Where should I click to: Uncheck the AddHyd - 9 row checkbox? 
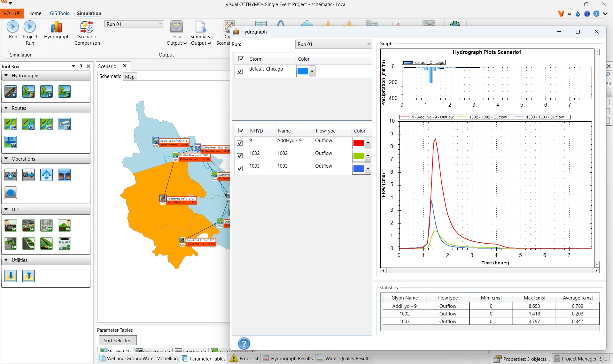pos(240,143)
